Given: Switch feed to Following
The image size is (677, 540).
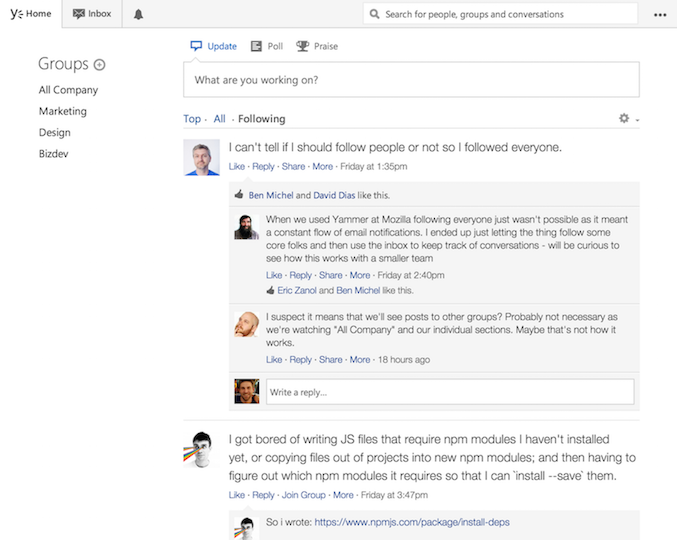Looking at the screenshot, I should pos(262,119).
